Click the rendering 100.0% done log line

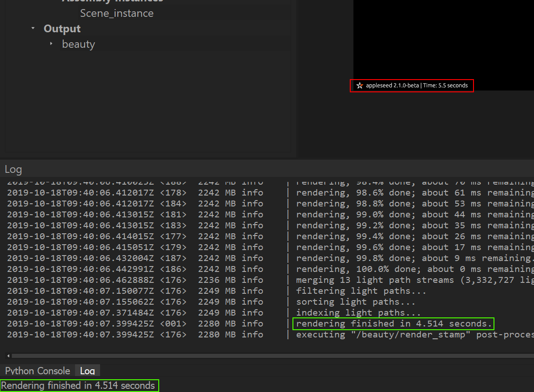(400, 269)
